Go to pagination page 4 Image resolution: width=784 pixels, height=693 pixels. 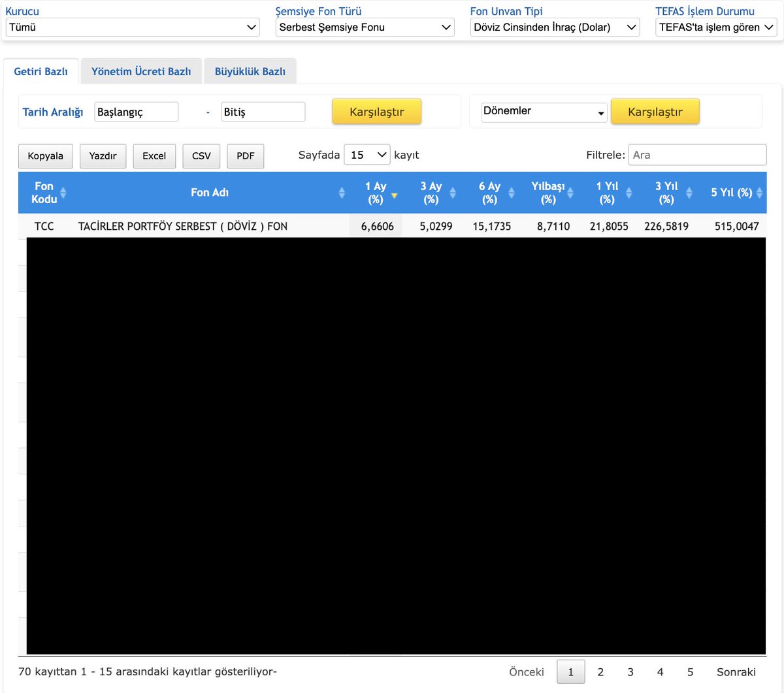[x=660, y=672]
